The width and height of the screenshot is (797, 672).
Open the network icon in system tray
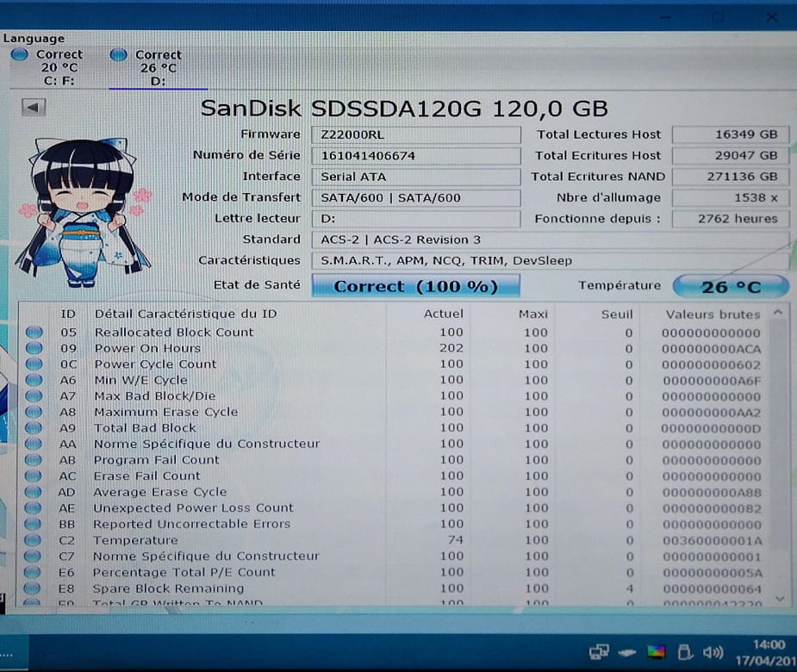tap(600, 651)
